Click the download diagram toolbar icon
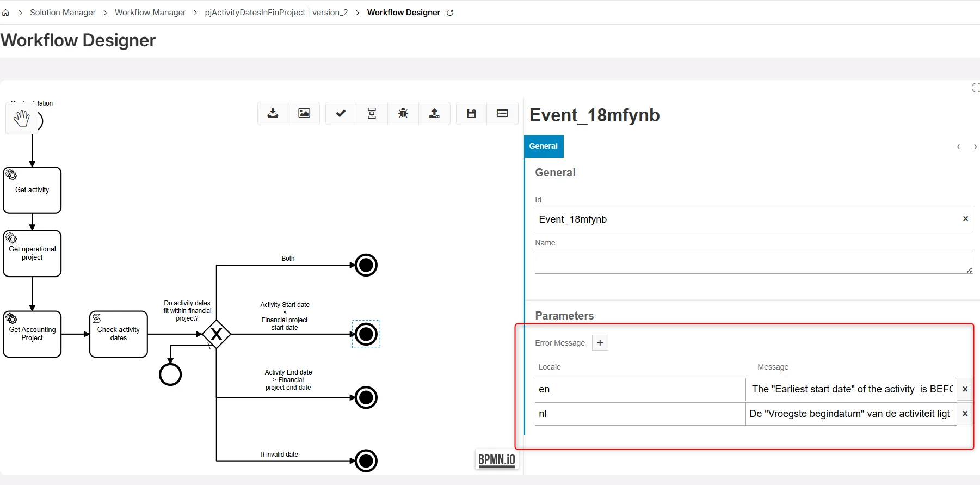The height and width of the screenshot is (485, 980). [x=273, y=113]
